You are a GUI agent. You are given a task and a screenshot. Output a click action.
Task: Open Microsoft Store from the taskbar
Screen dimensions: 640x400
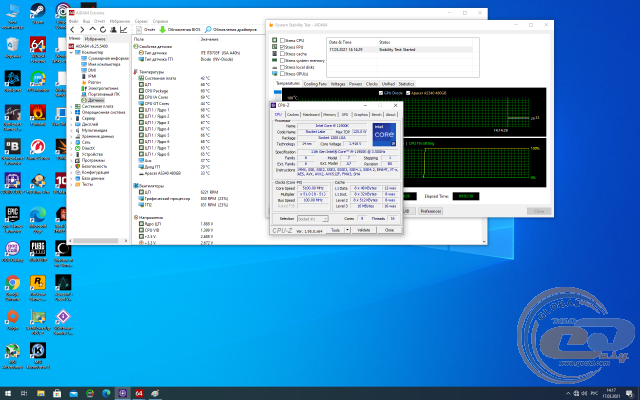tap(57, 393)
